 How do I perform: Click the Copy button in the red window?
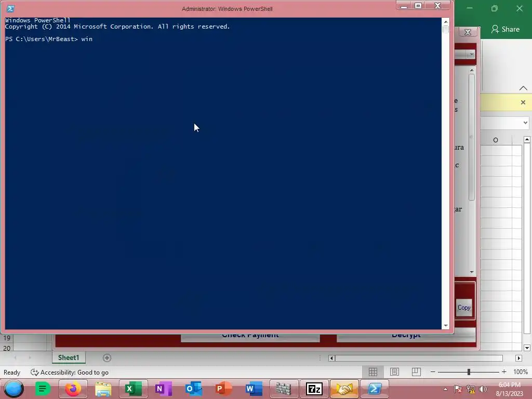pyautogui.click(x=464, y=308)
